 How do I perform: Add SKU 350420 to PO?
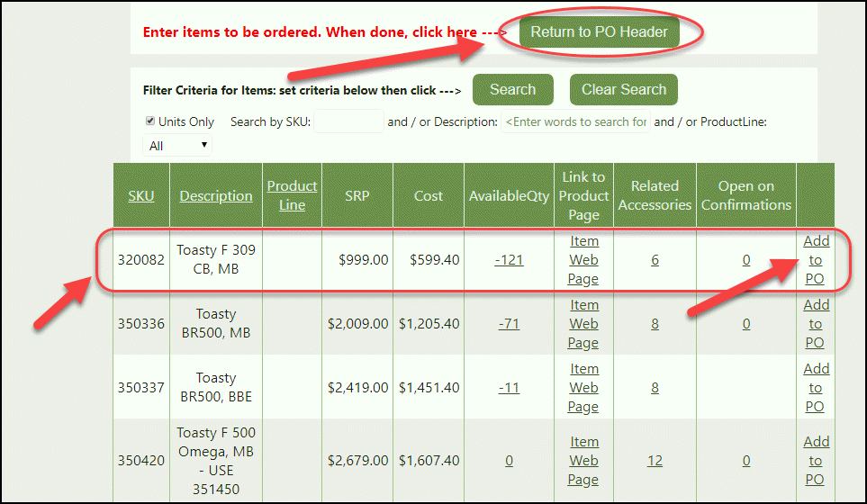pos(816,461)
